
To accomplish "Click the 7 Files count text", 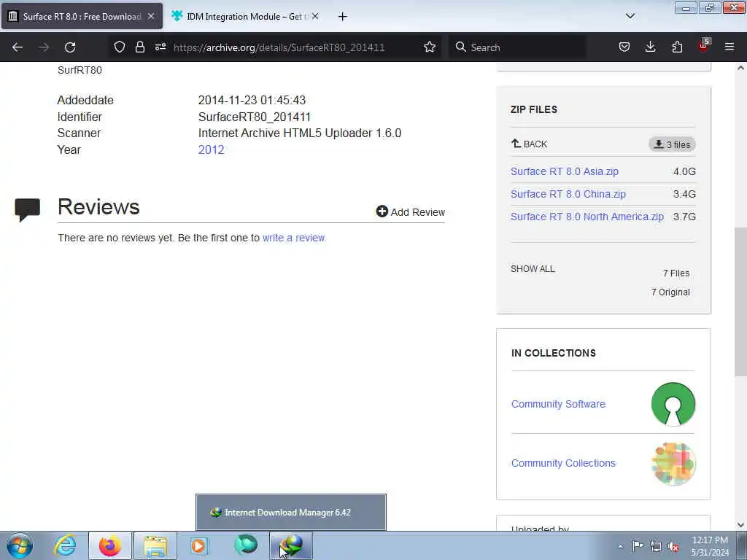I will pos(676,273).
